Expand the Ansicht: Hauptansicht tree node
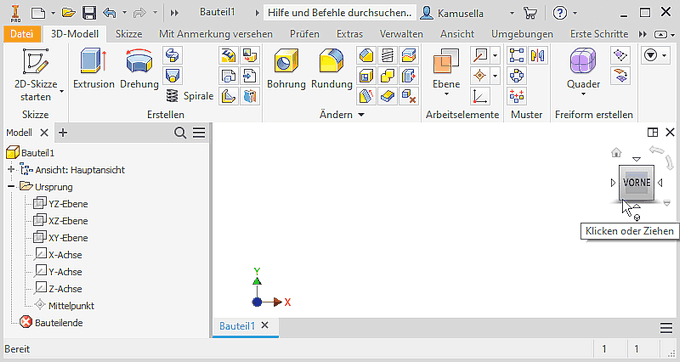The image size is (680, 362). click(x=11, y=170)
